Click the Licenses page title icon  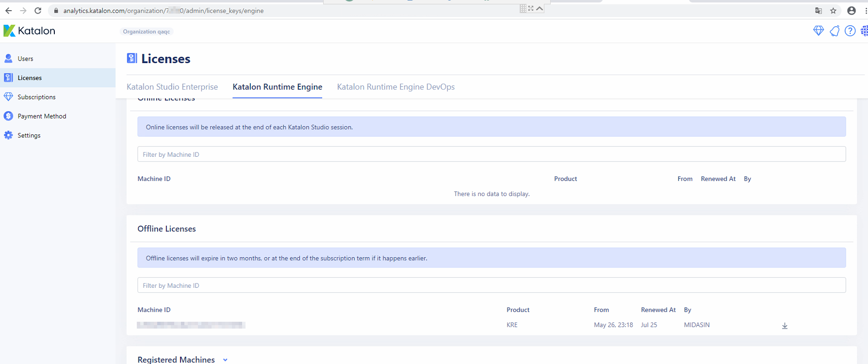(x=131, y=58)
